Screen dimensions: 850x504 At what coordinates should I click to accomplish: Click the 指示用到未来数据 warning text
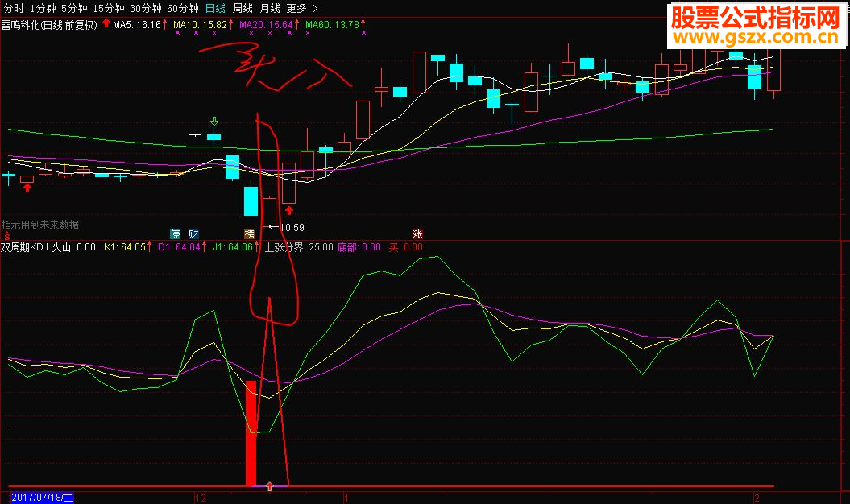click(40, 225)
